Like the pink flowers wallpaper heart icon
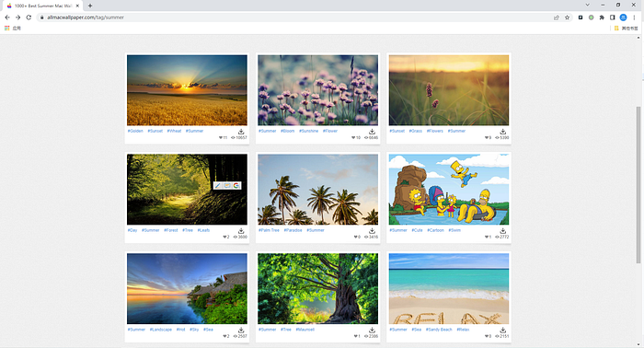 (353, 138)
